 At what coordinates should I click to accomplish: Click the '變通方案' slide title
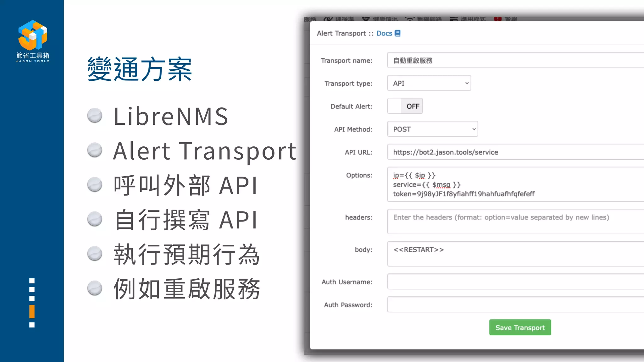click(140, 69)
